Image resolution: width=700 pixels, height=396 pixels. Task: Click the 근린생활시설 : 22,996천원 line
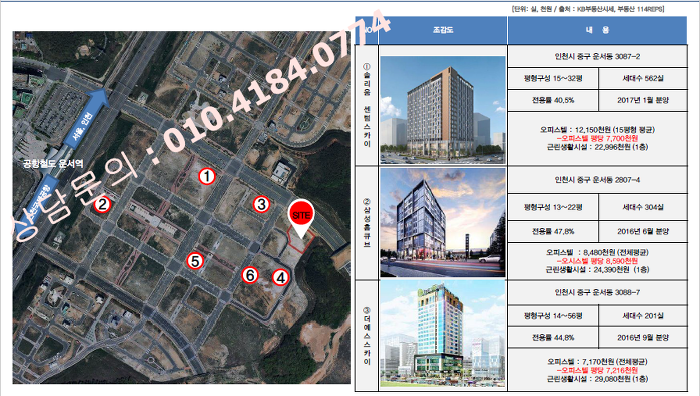point(597,147)
